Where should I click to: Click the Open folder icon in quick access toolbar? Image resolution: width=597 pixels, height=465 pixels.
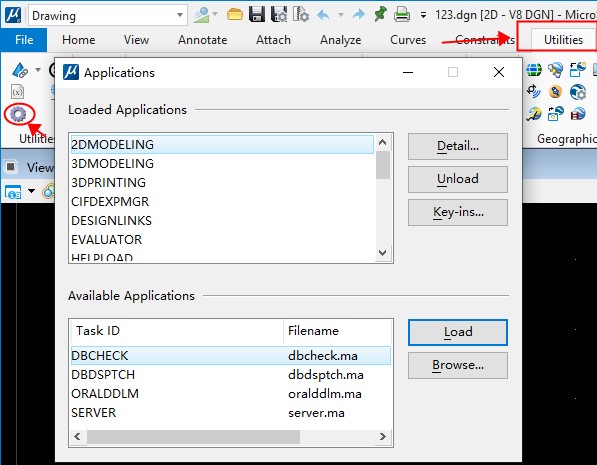click(x=235, y=15)
